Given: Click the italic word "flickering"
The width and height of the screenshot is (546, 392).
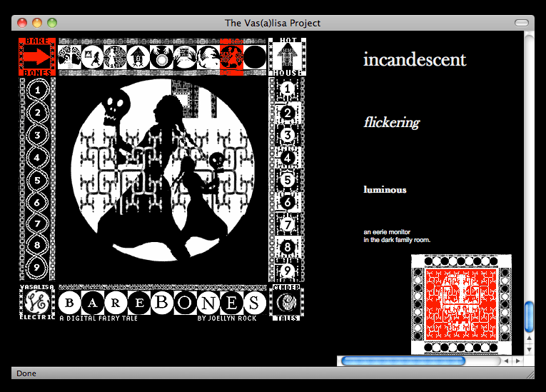Looking at the screenshot, I should coord(391,122).
